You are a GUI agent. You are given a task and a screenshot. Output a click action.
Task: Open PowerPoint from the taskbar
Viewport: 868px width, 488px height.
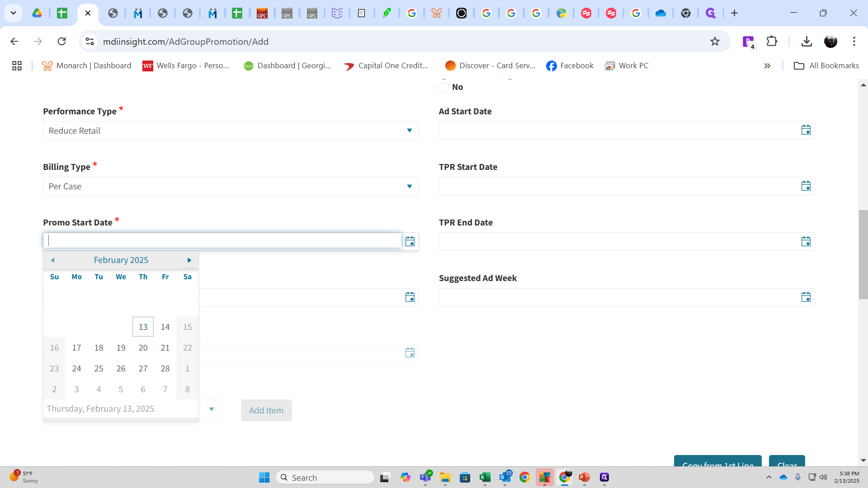coord(585,477)
